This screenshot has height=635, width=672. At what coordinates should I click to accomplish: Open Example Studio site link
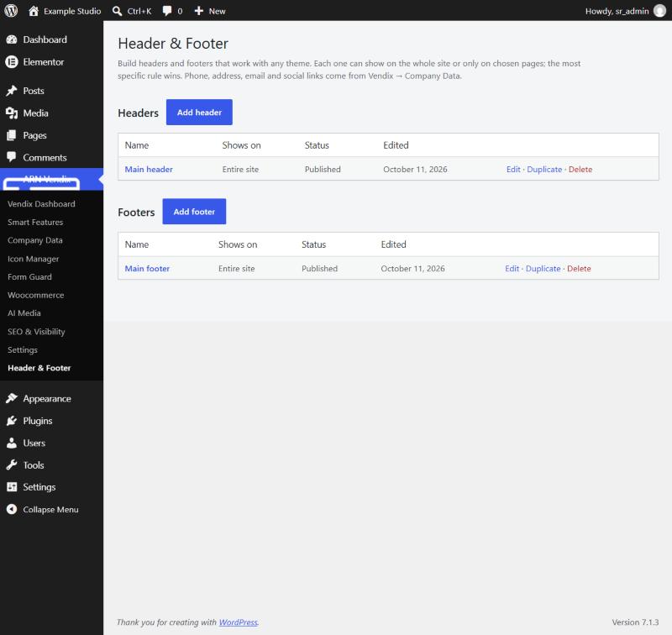pos(72,11)
